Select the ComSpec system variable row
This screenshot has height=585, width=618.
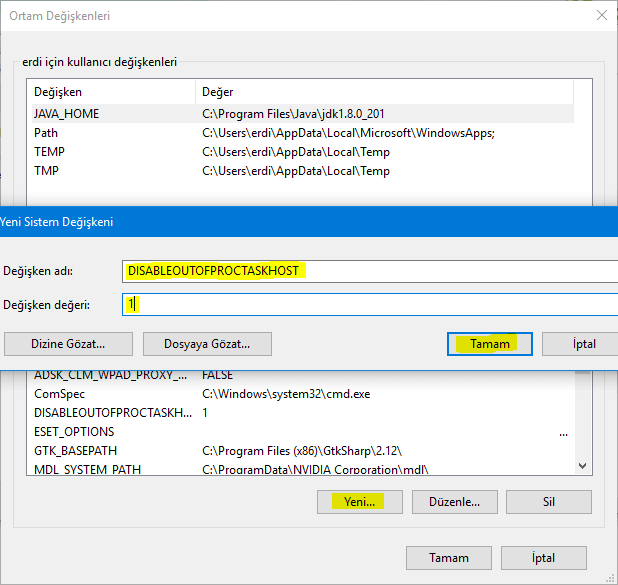[303, 394]
